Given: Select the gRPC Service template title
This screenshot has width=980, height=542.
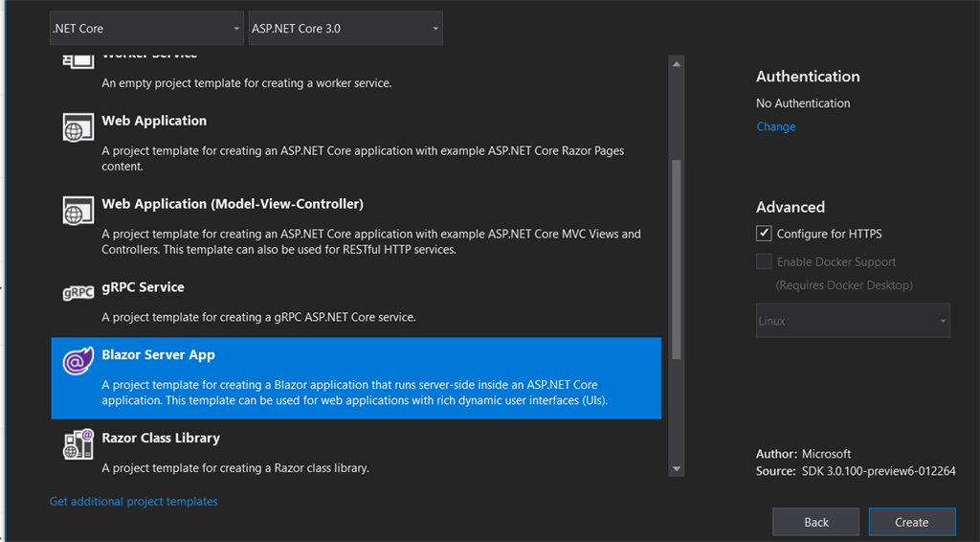Looking at the screenshot, I should click(144, 287).
